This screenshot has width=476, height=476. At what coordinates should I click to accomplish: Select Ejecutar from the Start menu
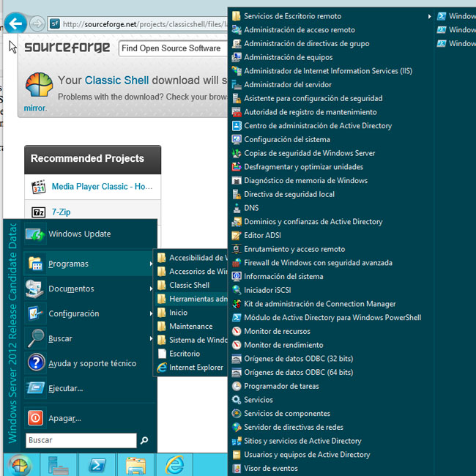coord(65,388)
